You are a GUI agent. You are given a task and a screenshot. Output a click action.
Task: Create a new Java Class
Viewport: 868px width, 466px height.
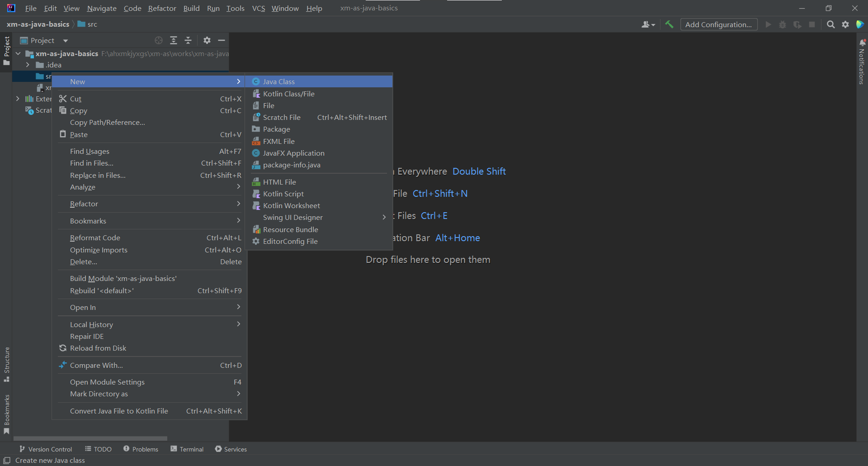pyautogui.click(x=319, y=81)
